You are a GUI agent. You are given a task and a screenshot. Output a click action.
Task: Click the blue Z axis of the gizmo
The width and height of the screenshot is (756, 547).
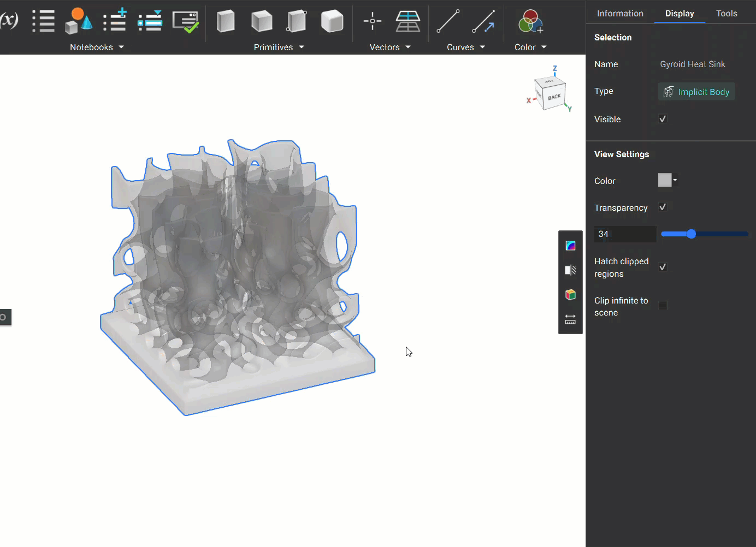[x=554, y=70]
